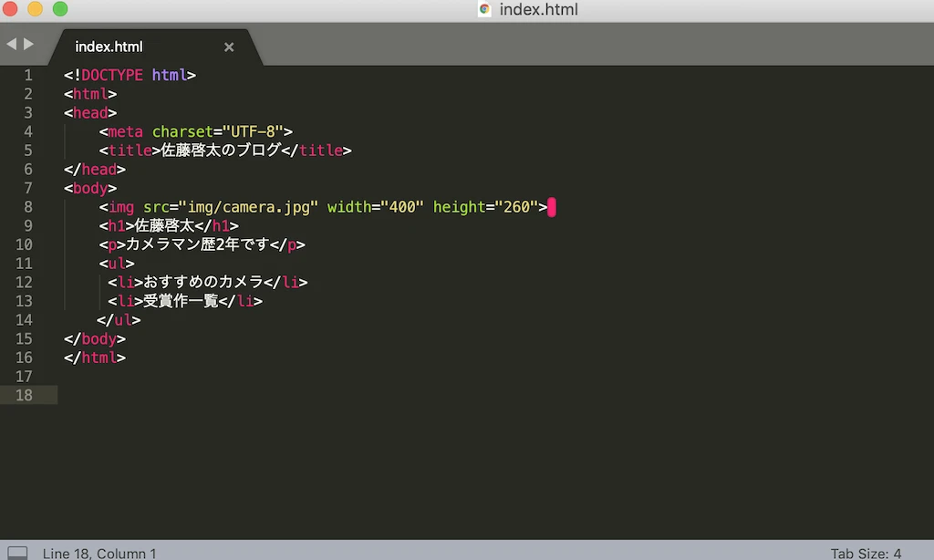
Task: Click the h1 text 佐藤啓太
Action: click(164, 226)
